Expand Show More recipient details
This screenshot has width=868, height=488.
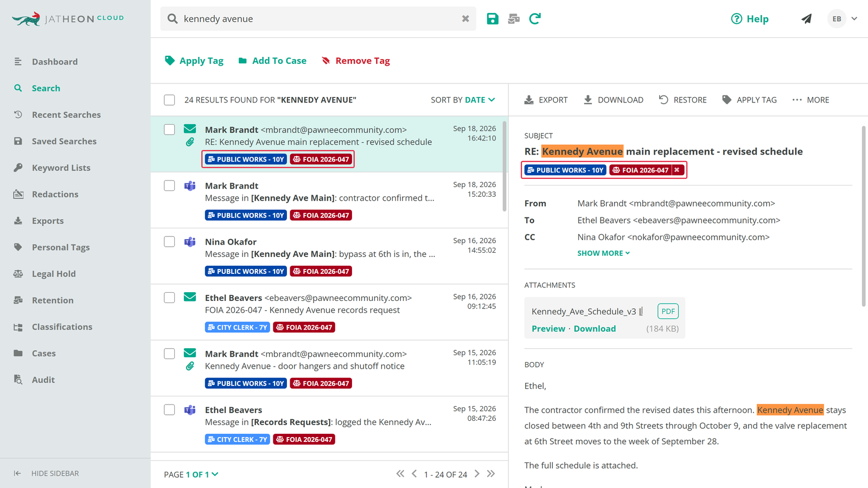pyautogui.click(x=603, y=253)
